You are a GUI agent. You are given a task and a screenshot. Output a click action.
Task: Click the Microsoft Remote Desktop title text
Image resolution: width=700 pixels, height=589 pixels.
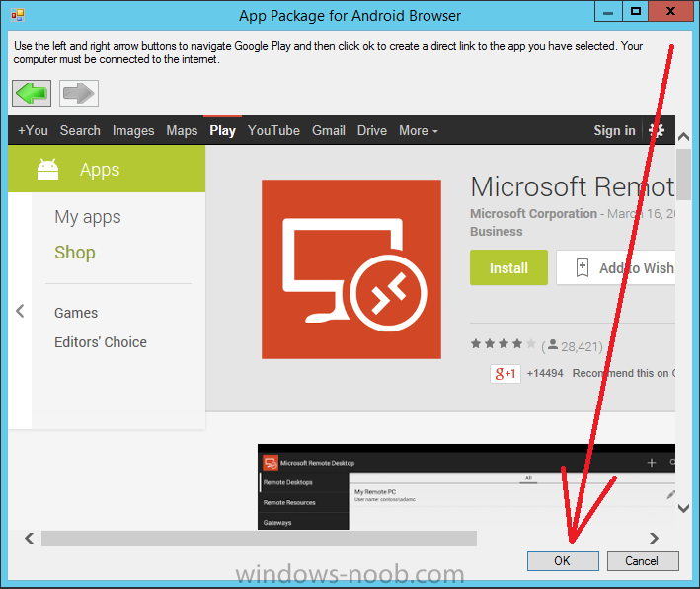tap(573, 186)
